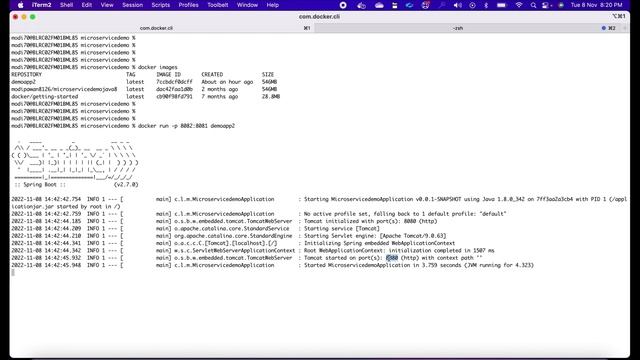Click 'Starting service [Tomcat]' log message
The image size is (640, 360).
[x=342, y=228]
